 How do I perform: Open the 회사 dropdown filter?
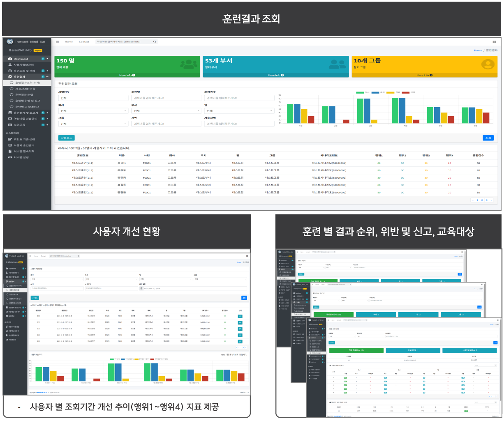[x=93, y=111]
